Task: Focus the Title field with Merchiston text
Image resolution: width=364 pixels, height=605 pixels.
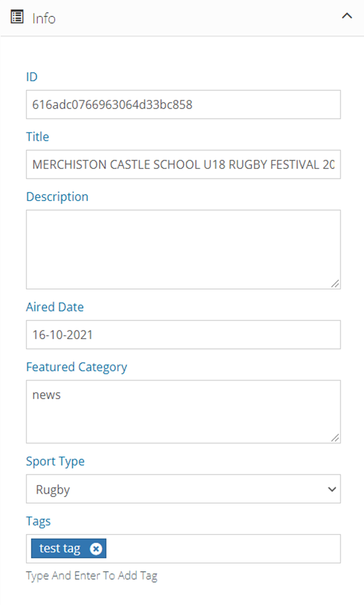Action: (x=183, y=165)
